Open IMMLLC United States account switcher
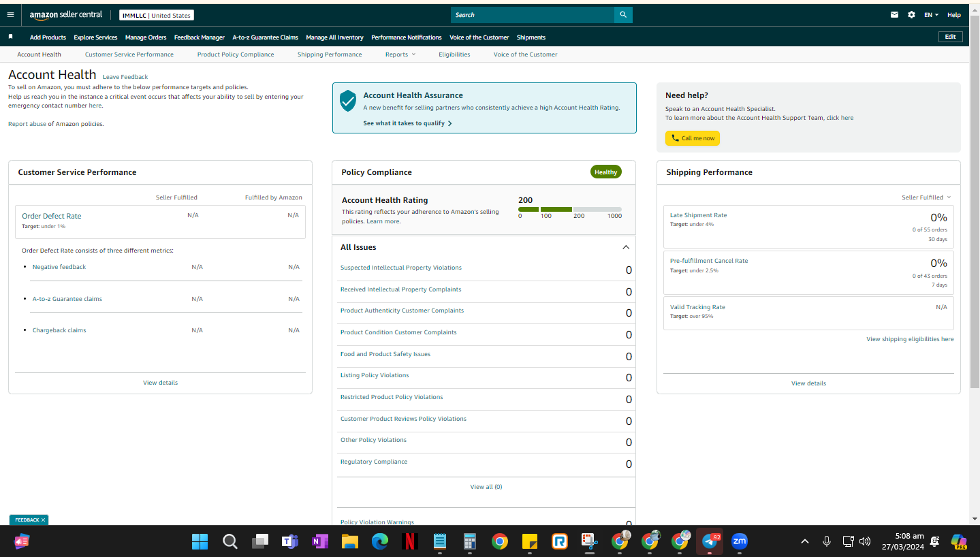 [x=157, y=15]
